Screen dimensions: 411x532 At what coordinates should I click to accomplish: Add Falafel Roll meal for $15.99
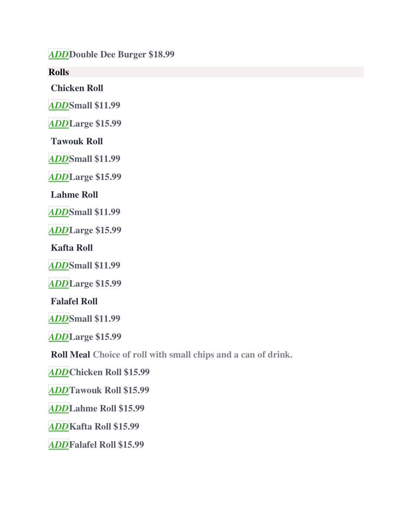click(x=59, y=444)
